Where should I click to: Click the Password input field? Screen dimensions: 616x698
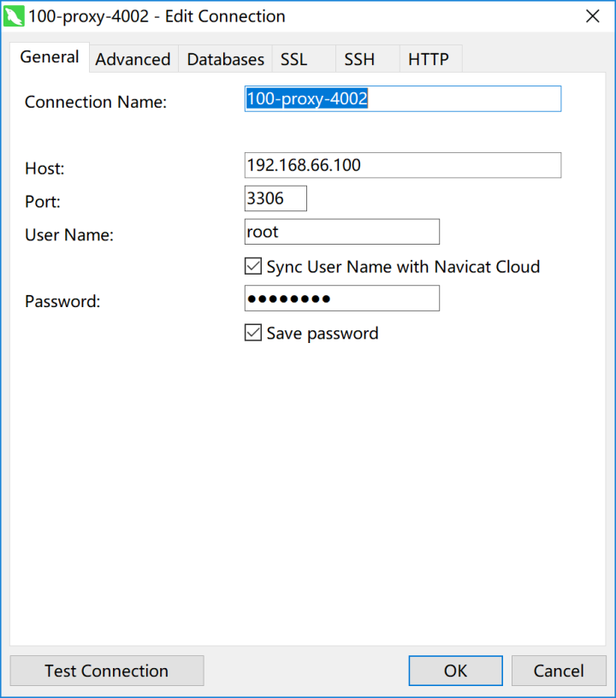click(342, 299)
